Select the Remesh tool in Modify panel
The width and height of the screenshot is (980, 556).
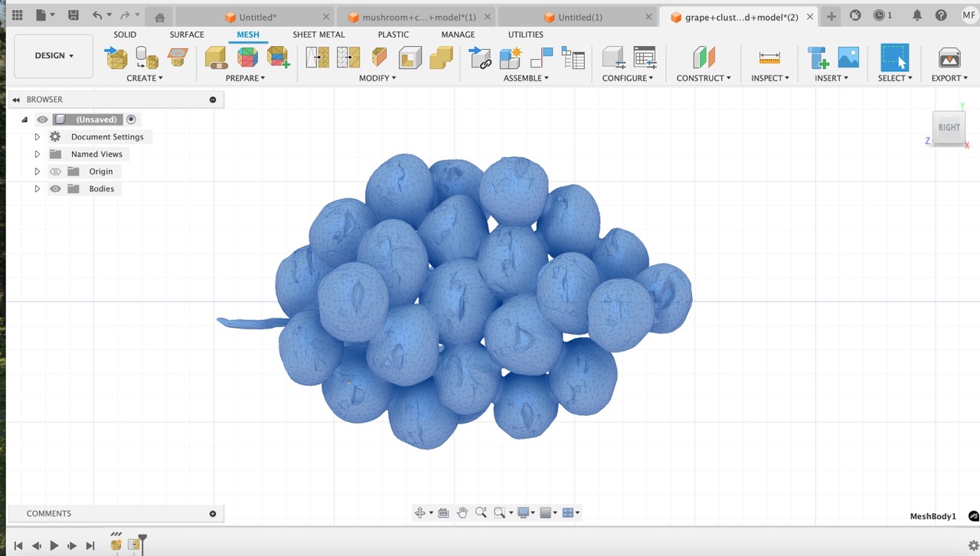coord(317,57)
